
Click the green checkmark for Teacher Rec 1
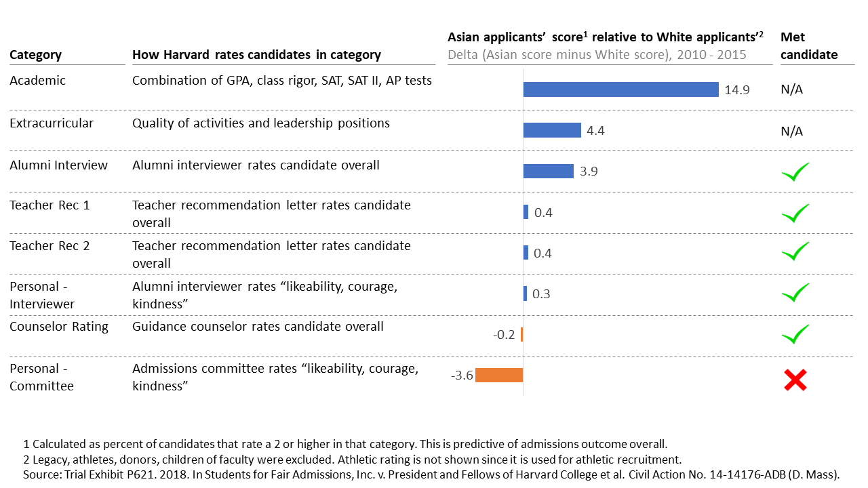795,213
